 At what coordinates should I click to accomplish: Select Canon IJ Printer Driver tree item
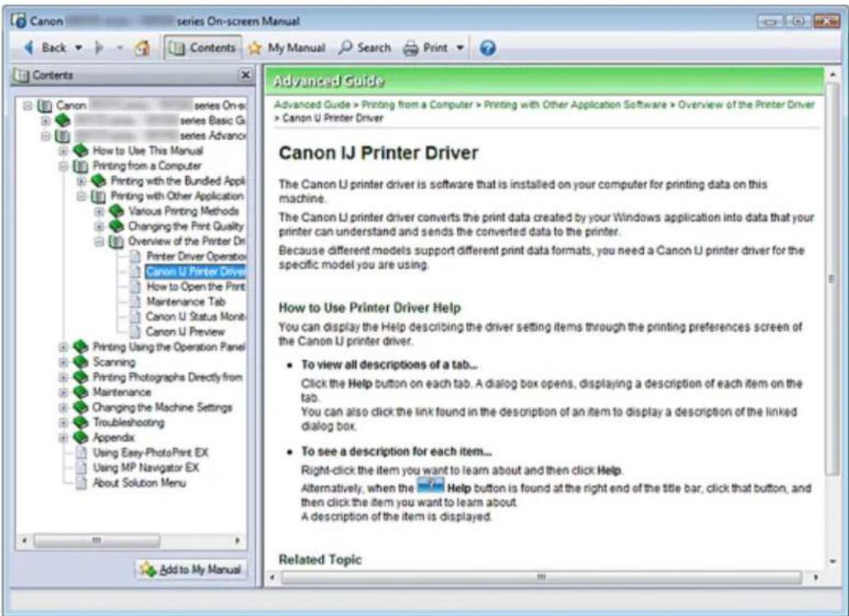point(195,272)
